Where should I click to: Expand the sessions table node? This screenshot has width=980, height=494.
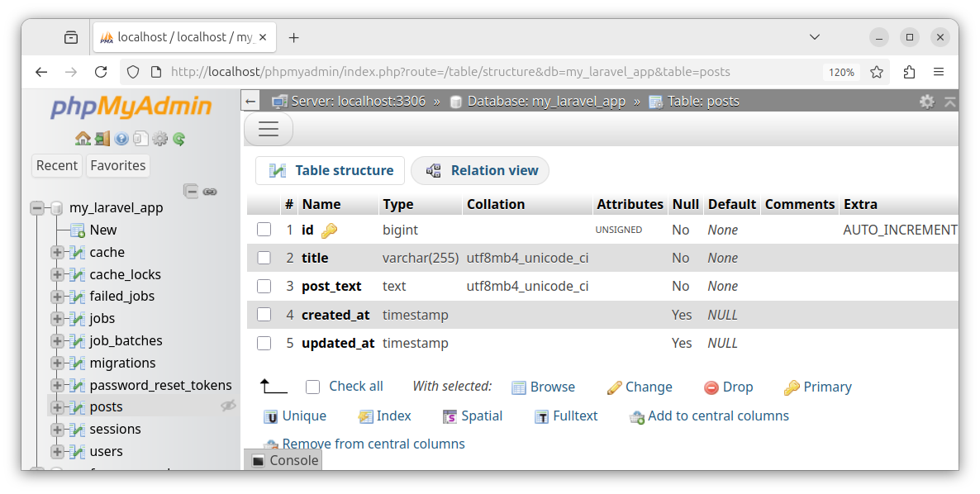[x=58, y=430]
